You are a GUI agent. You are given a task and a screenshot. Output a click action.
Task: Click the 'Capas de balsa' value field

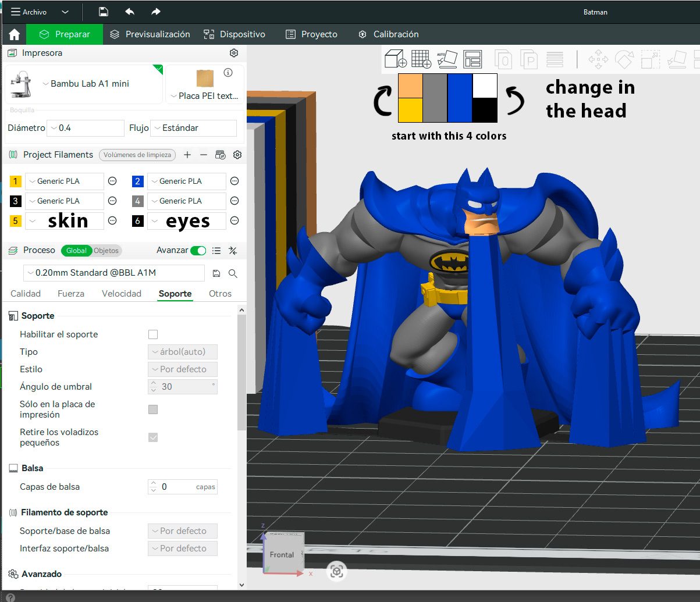183,487
